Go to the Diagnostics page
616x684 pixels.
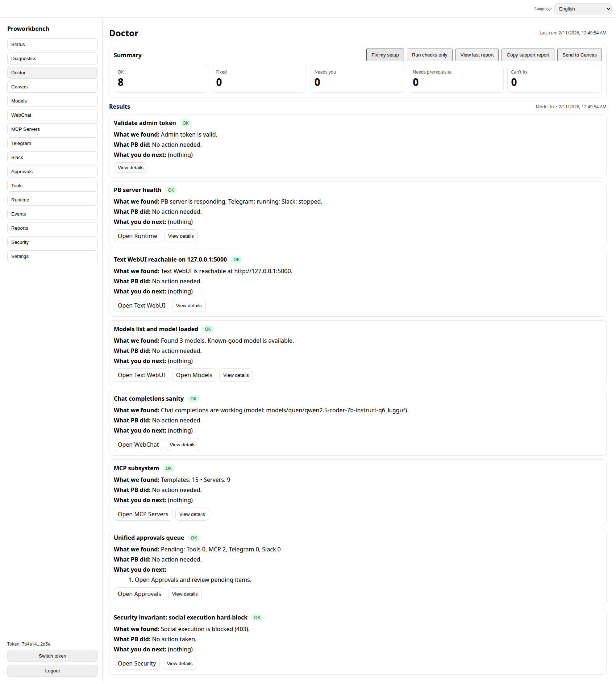(x=53, y=59)
